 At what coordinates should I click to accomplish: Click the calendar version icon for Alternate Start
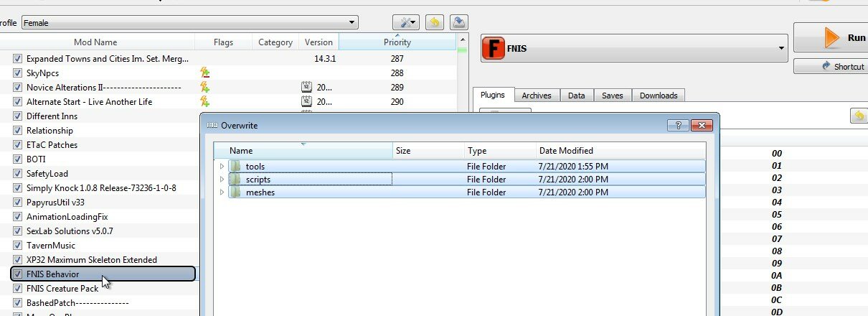coord(306,101)
